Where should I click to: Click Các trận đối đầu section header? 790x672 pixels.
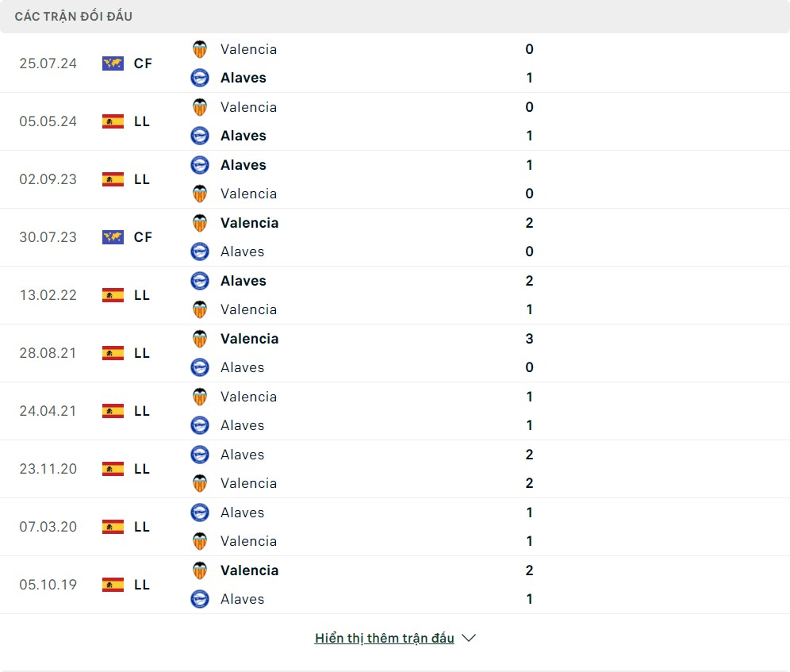pyautogui.click(x=73, y=16)
